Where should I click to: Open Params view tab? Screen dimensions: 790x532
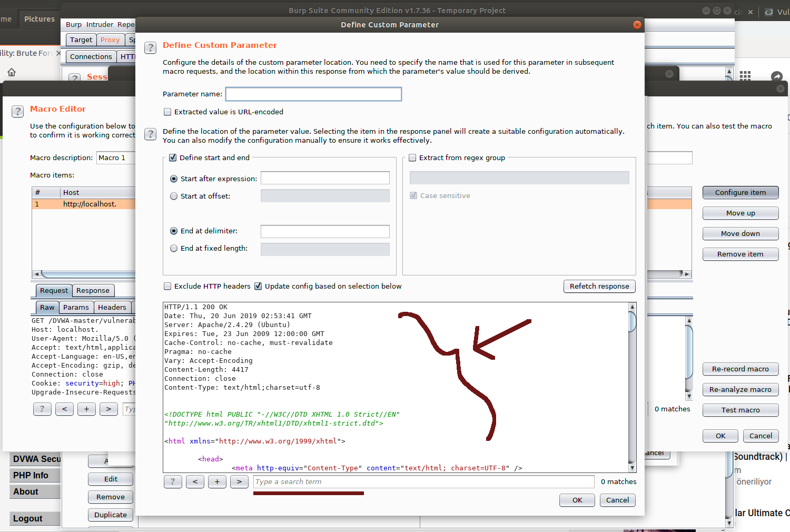(x=76, y=307)
